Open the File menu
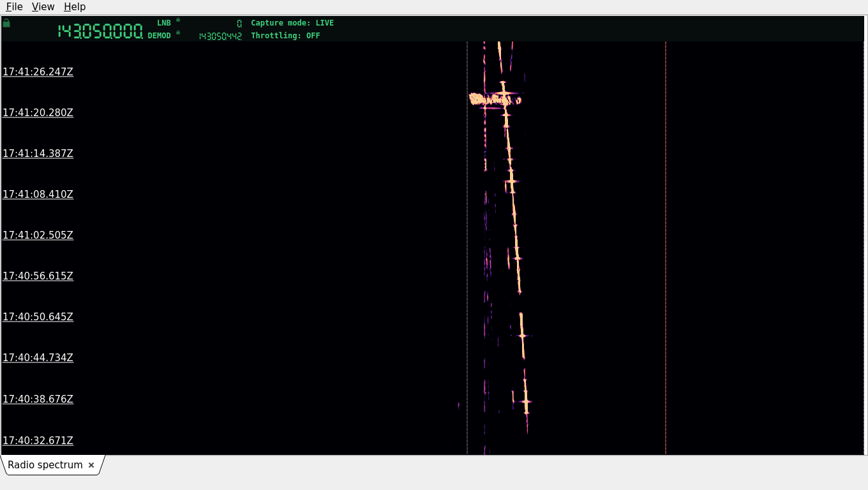The width and height of the screenshot is (868, 490). 14,6
